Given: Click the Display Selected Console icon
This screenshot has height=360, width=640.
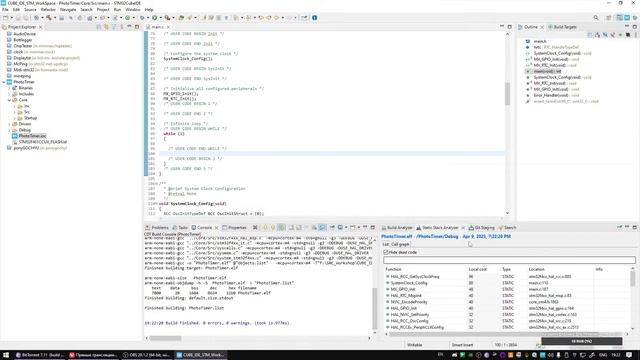Looking at the screenshot, I should coord(340,227).
